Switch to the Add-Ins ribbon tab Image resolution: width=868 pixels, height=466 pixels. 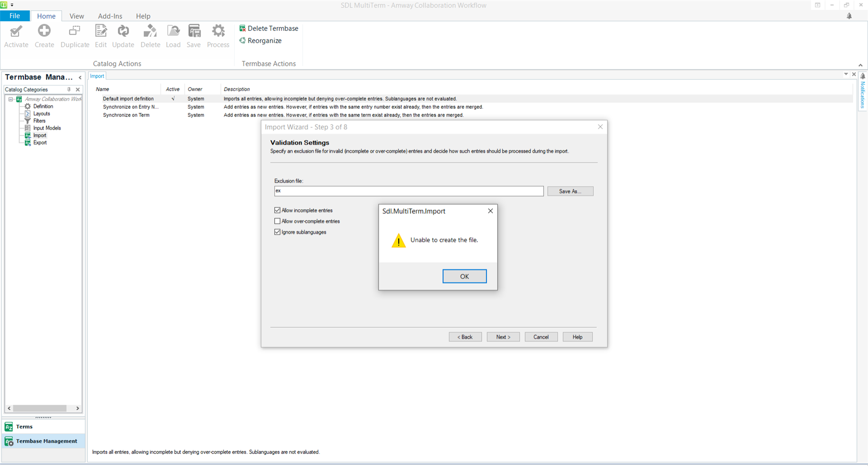point(110,16)
